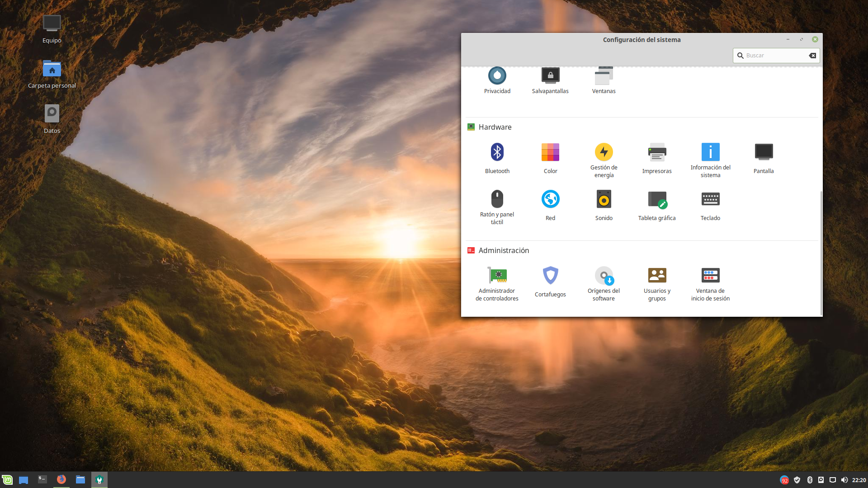The height and width of the screenshot is (488, 868).
Task: Open the Linux Mint menu button
Action: point(7,480)
